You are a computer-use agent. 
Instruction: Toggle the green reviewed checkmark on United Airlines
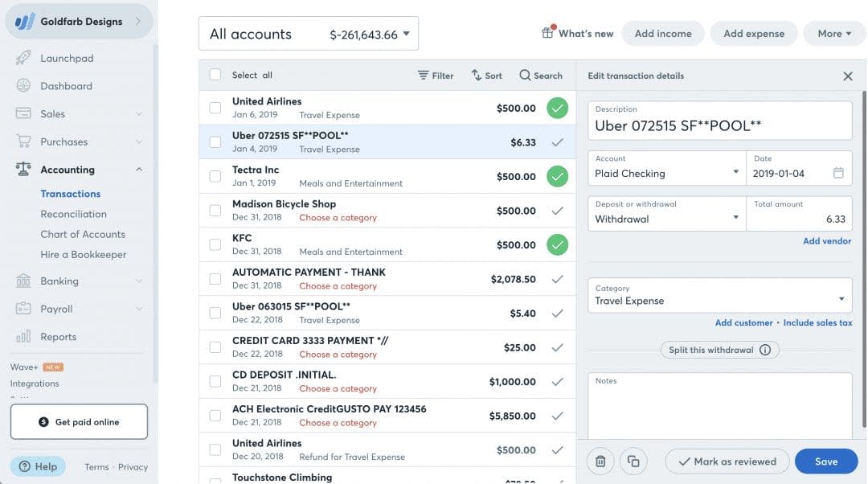pos(559,106)
